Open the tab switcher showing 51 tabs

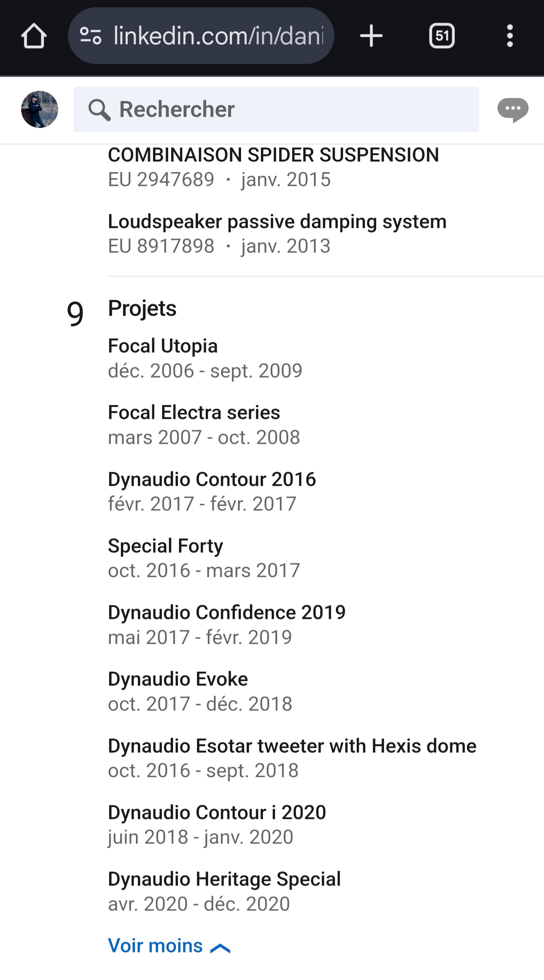(442, 36)
